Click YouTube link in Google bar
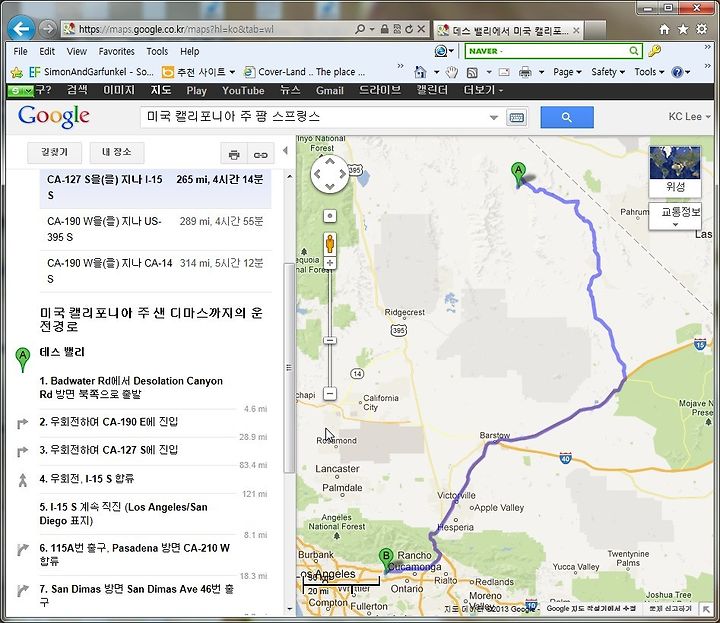720x623 pixels. pyautogui.click(x=243, y=90)
